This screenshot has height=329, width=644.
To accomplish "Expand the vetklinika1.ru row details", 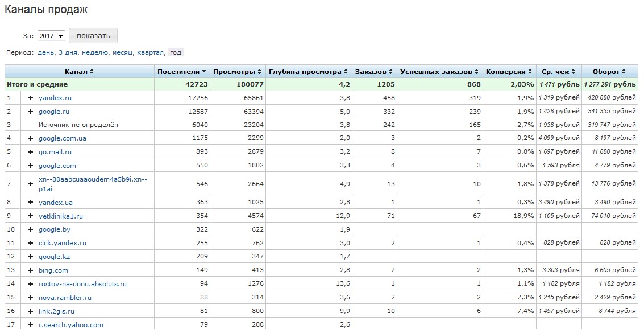I will pyautogui.click(x=31, y=216).
